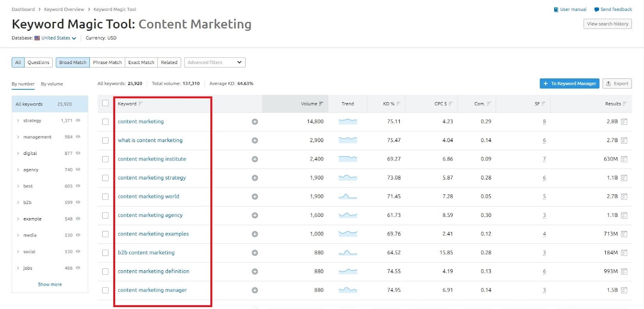This screenshot has height=309, width=644.
Task: Add 'b2b content marketing' with plus icon
Action: pyautogui.click(x=255, y=253)
